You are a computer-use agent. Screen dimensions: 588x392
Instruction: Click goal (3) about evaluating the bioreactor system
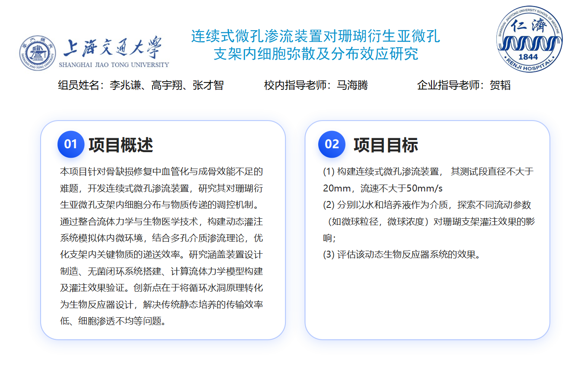[x=402, y=255]
